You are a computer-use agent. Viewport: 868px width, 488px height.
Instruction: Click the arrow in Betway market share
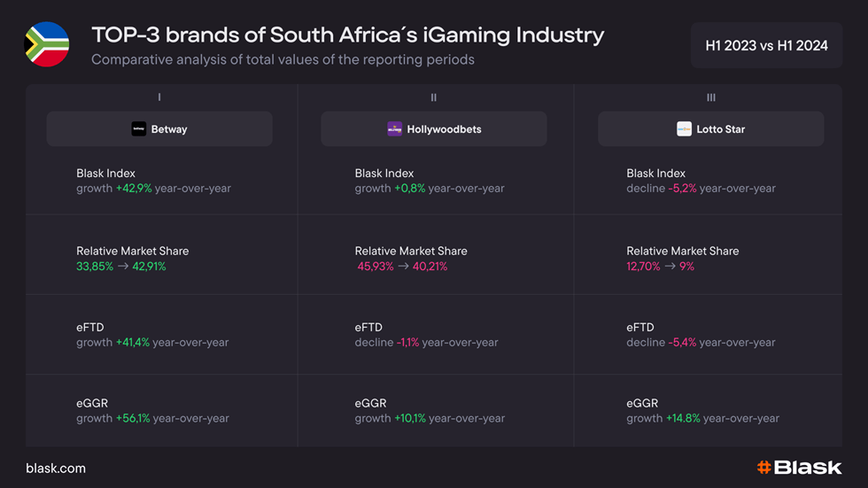pyautogui.click(x=123, y=266)
